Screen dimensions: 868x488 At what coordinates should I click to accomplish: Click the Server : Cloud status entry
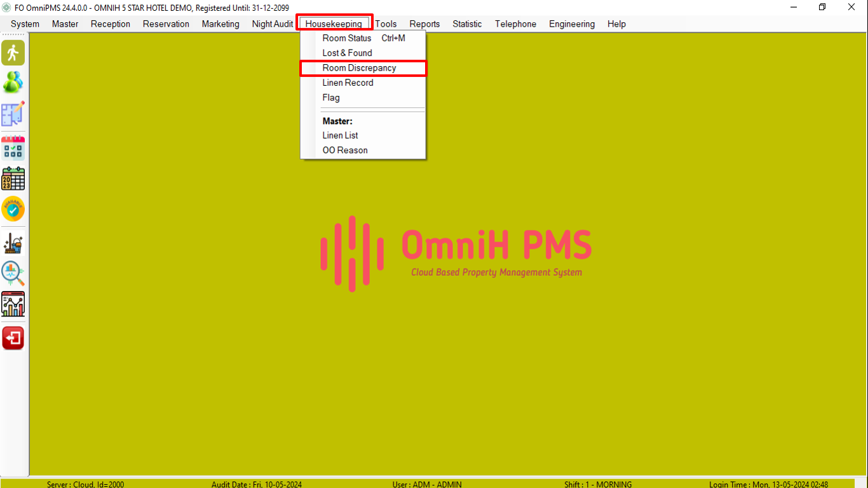click(85, 484)
